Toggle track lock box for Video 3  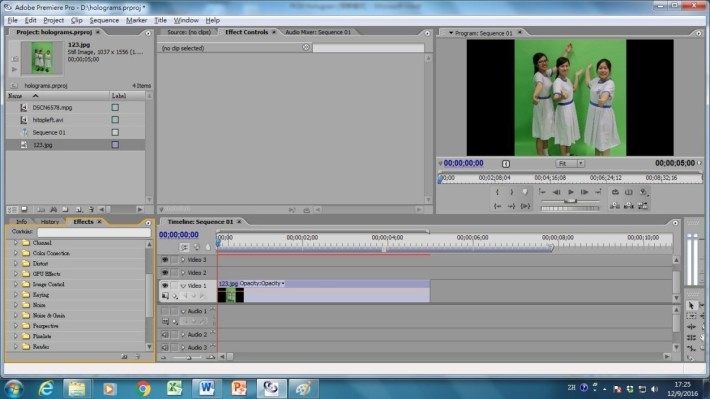[174, 260]
